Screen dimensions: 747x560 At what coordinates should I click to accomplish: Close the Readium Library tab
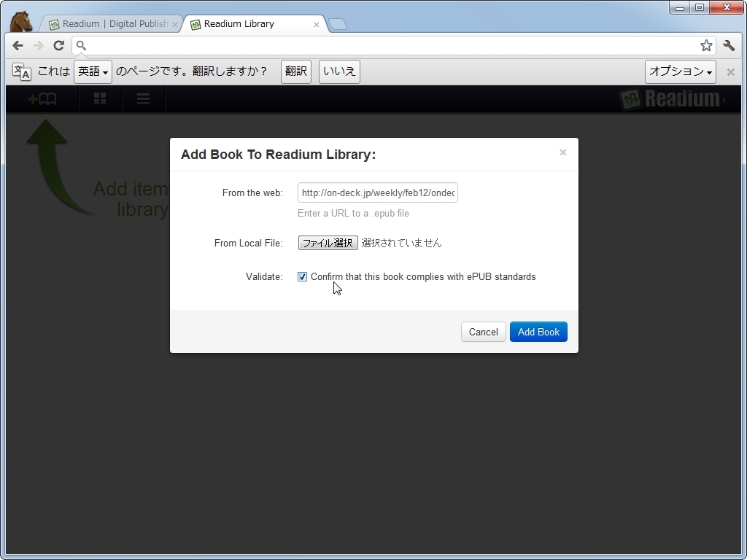(x=317, y=25)
